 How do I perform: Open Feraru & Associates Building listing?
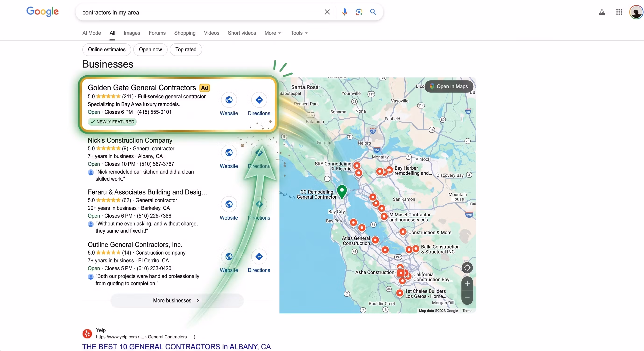(148, 192)
